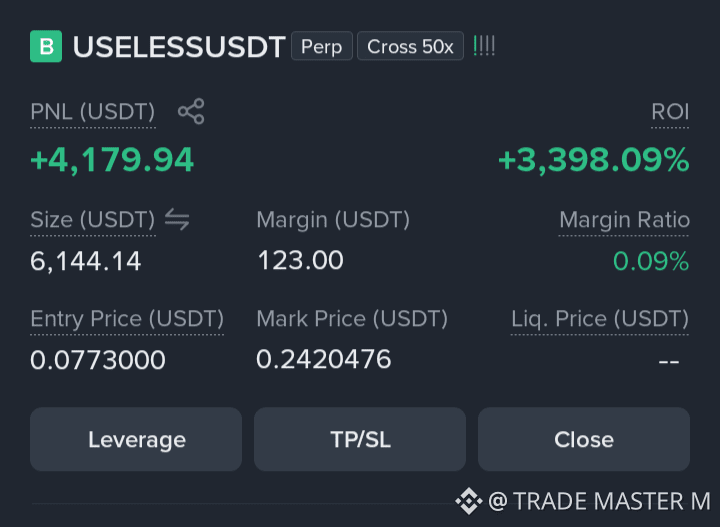Screen dimensions: 720x527
Task: Open the PNL share icon
Action: pyautogui.click(x=191, y=112)
